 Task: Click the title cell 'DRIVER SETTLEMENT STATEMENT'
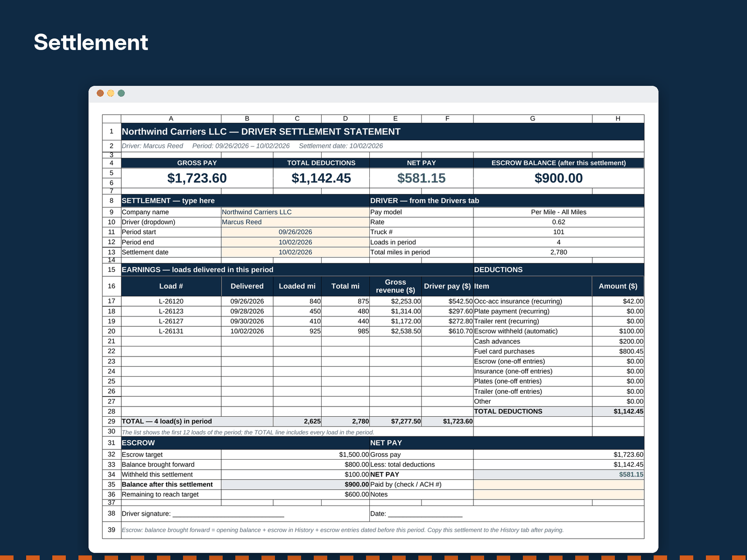(382, 132)
